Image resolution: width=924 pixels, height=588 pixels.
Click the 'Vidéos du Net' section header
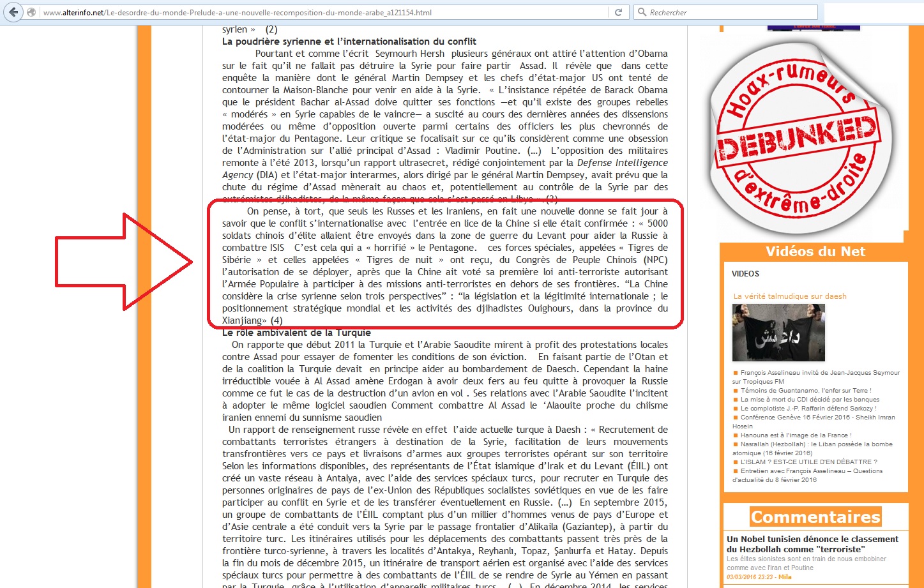[815, 252]
